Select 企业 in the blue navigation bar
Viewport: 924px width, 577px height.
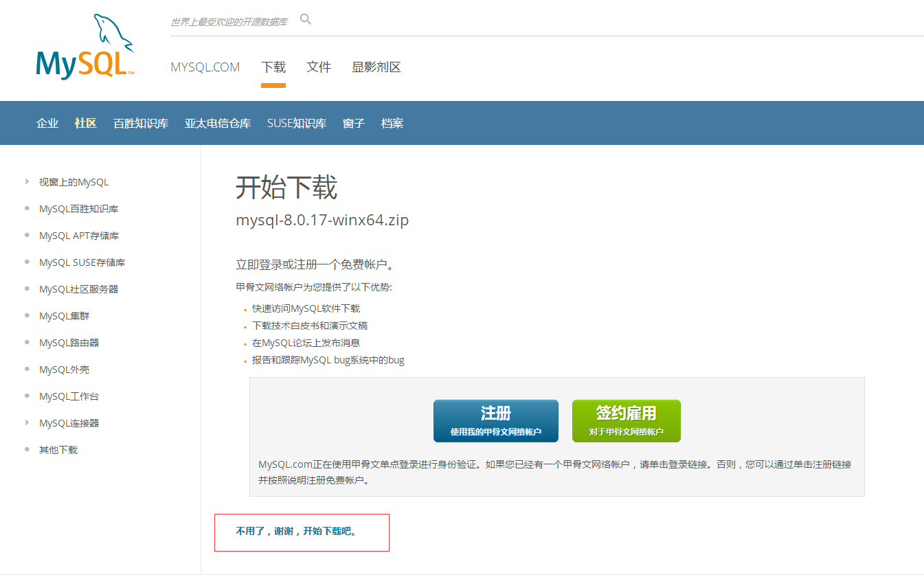tap(47, 124)
